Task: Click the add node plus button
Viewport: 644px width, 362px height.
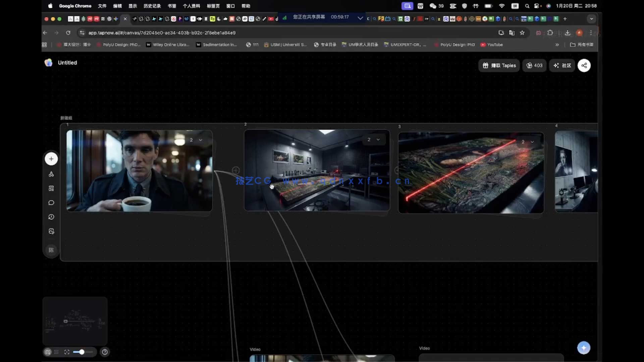Action: [x=51, y=159]
